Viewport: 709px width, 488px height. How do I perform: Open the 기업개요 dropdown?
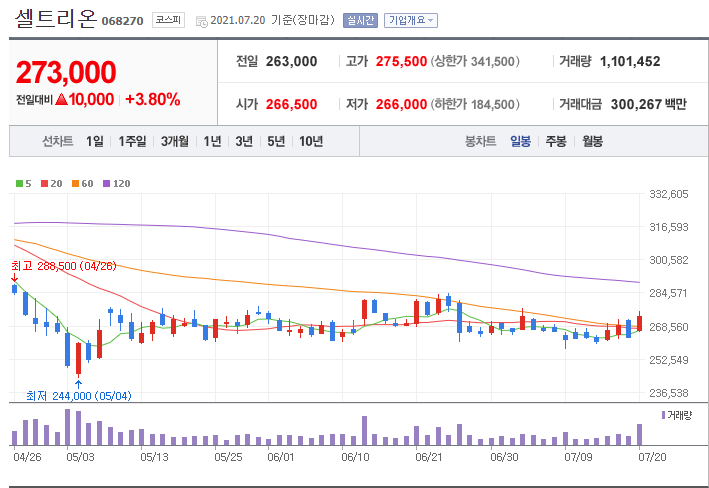click(411, 20)
